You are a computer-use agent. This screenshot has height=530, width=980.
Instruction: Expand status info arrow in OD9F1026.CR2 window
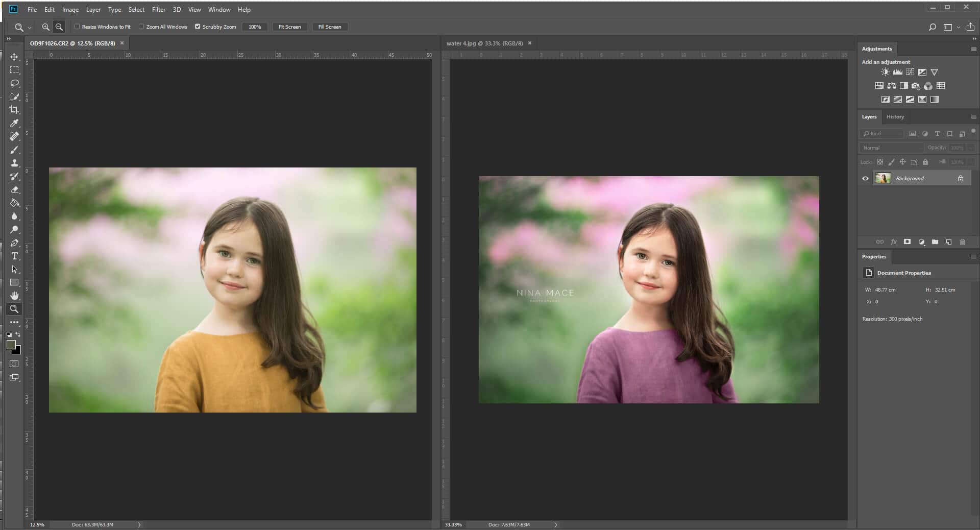pos(139,524)
